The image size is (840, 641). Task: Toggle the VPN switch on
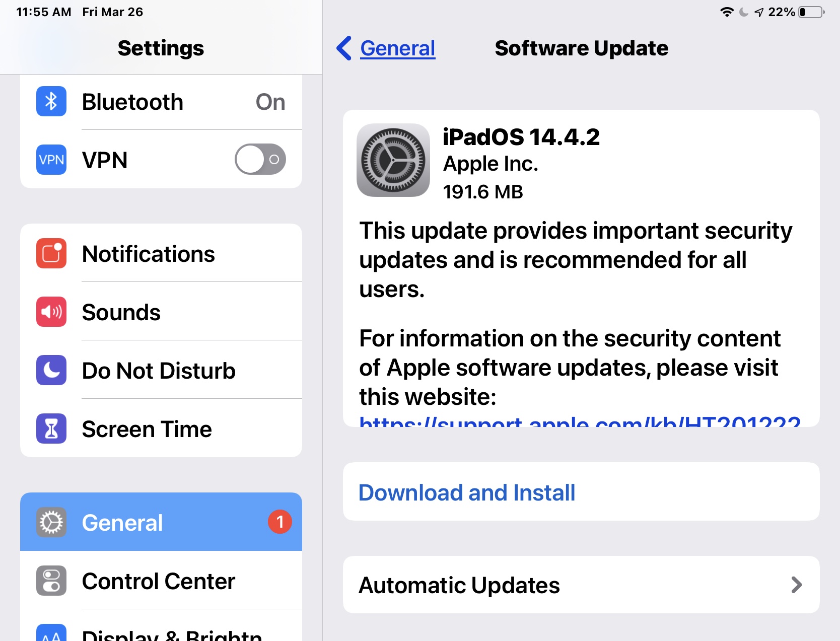point(260,159)
